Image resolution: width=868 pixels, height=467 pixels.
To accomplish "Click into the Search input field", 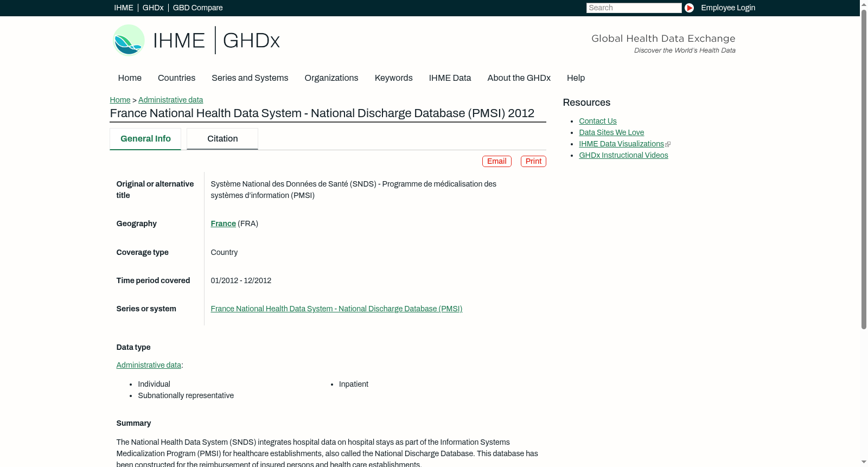I will click(x=634, y=8).
